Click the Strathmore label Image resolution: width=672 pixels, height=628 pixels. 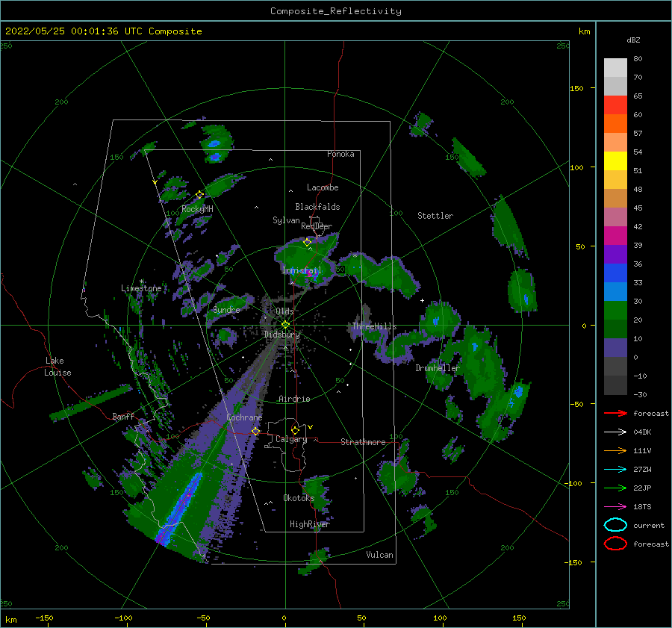(363, 442)
